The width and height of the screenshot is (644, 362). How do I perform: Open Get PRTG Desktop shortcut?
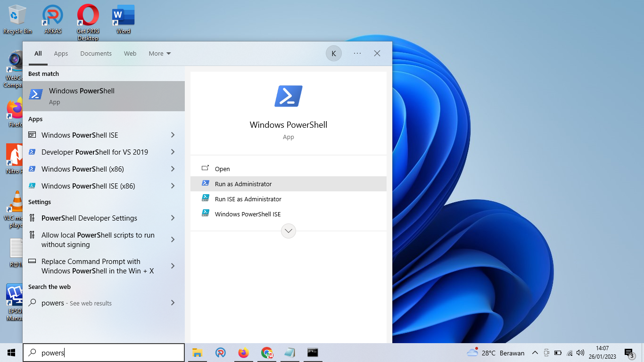tap(88, 22)
